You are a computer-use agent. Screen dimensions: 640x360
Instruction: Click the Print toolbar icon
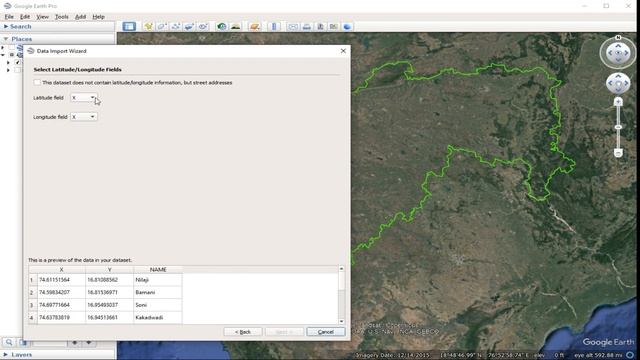pyautogui.click(x=307, y=27)
